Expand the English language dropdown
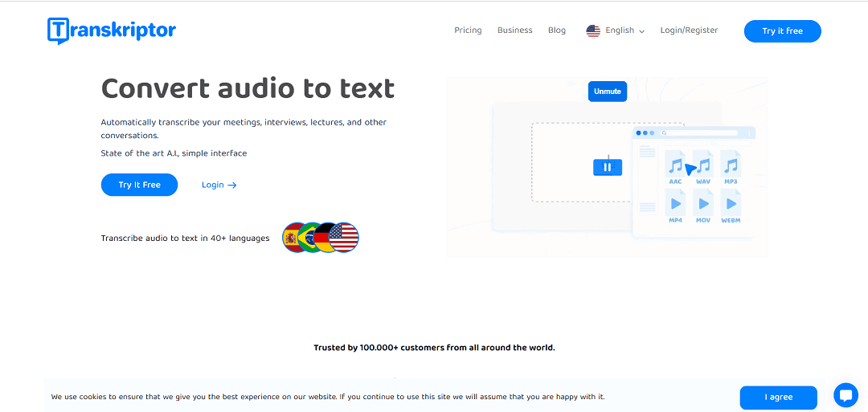Image resolution: width=868 pixels, height=412 pixels. (x=624, y=31)
